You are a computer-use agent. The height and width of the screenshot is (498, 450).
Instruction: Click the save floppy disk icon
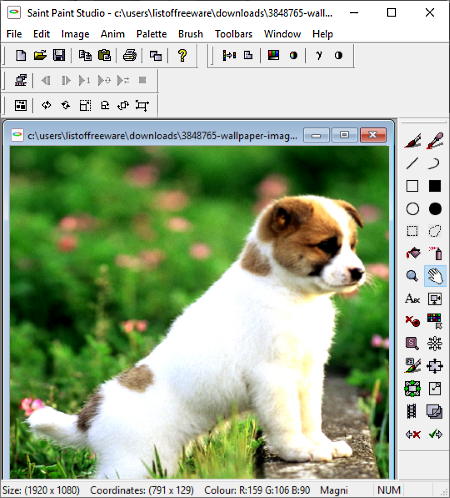[x=59, y=55]
